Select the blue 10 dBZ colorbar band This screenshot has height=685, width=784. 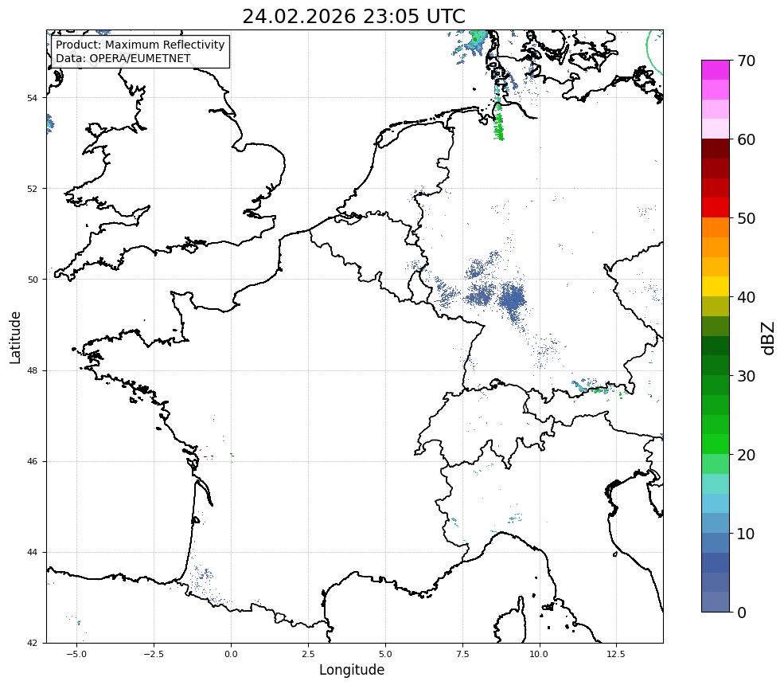715,542
